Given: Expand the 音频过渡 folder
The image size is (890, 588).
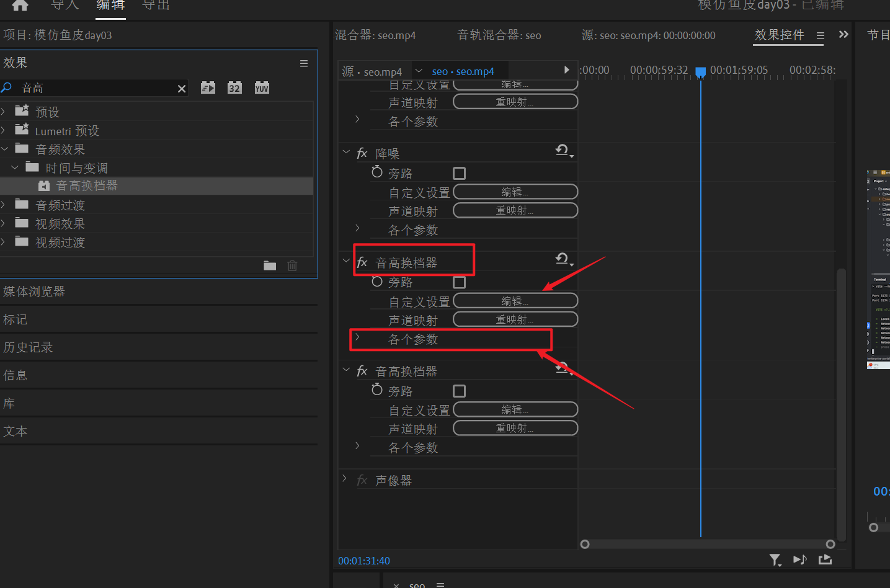Looking at the screenshot, I should point(4,205).
